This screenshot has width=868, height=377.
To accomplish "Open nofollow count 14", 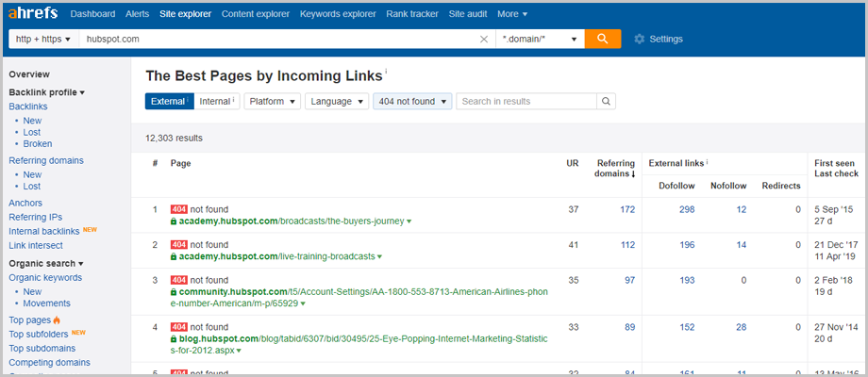I will (742, 245).
